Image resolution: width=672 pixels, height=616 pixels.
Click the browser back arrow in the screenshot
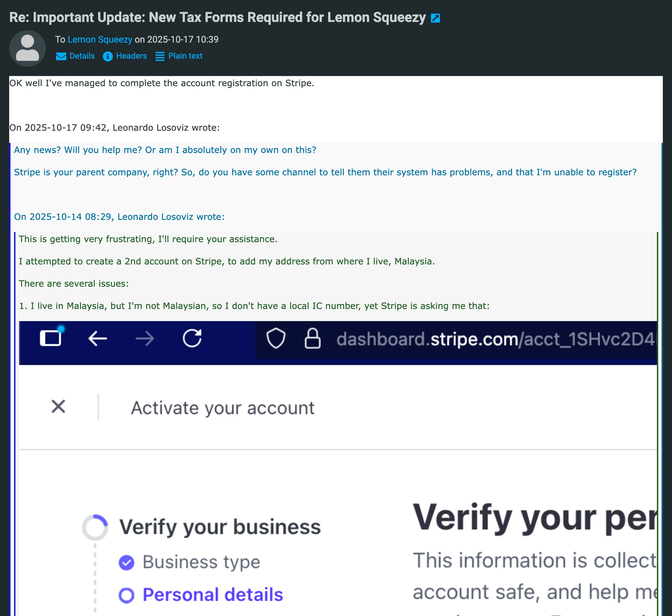(97, 339)
